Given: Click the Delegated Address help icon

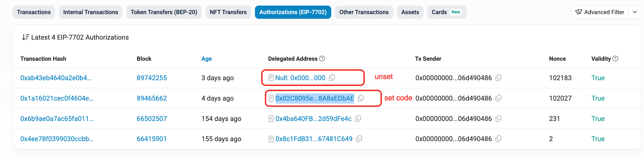Looking at the screenshot, I should [322, 59].
